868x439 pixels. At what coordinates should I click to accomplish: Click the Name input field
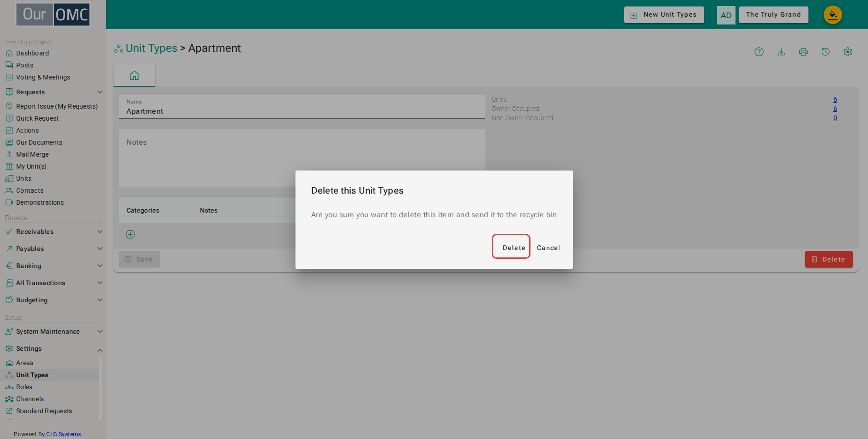(x=302, y=107)
